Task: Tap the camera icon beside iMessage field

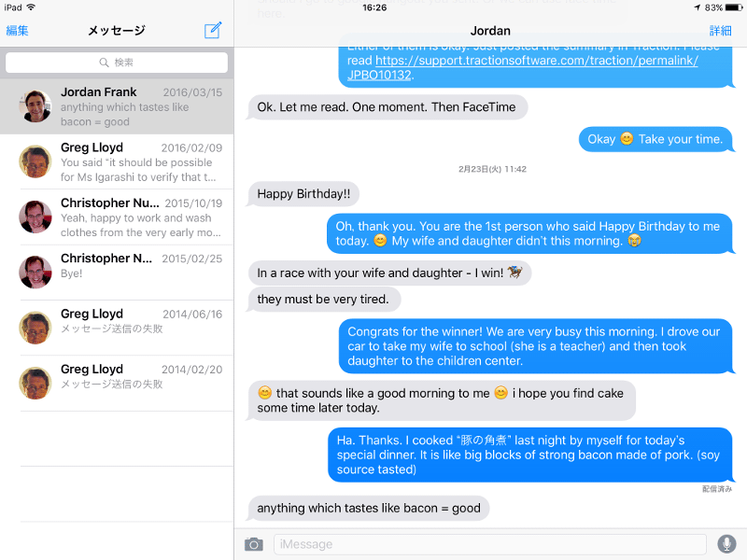Action: click(x=253, y=544)
